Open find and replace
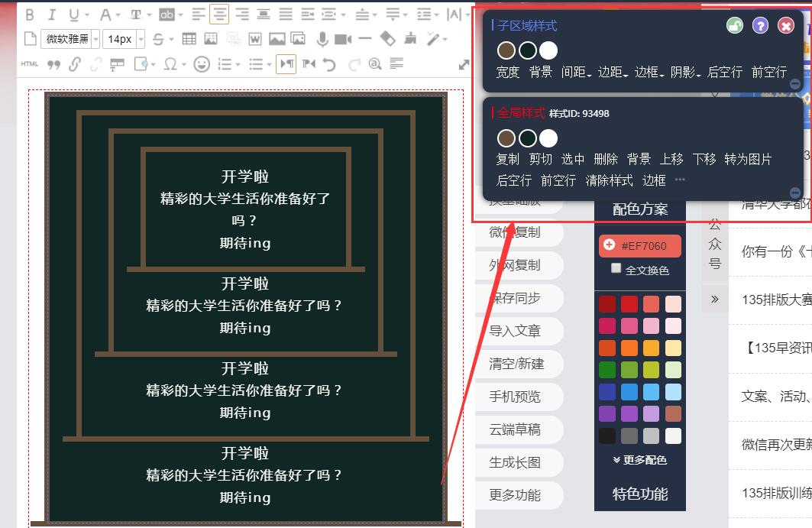This screenshot has width=812, height=528. (x=375, y=63)
